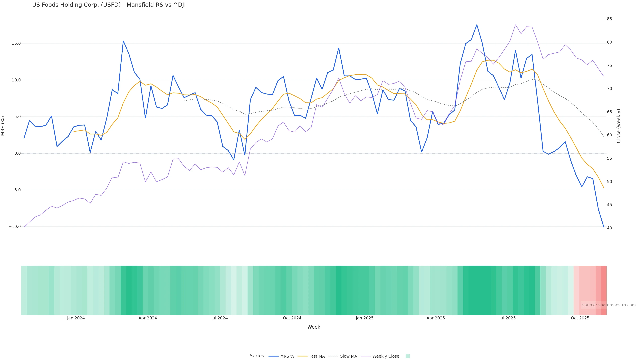Click the "Close (weekly)" right axis title

(x=619, y=126)
